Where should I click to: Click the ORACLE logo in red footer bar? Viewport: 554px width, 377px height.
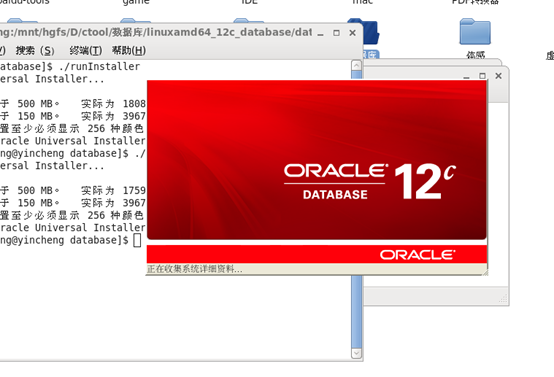pyautogui.click(x=418, y=255)
